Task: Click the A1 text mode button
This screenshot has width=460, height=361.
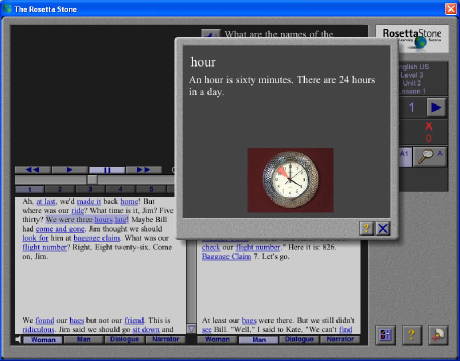Action: coord(405,156)
